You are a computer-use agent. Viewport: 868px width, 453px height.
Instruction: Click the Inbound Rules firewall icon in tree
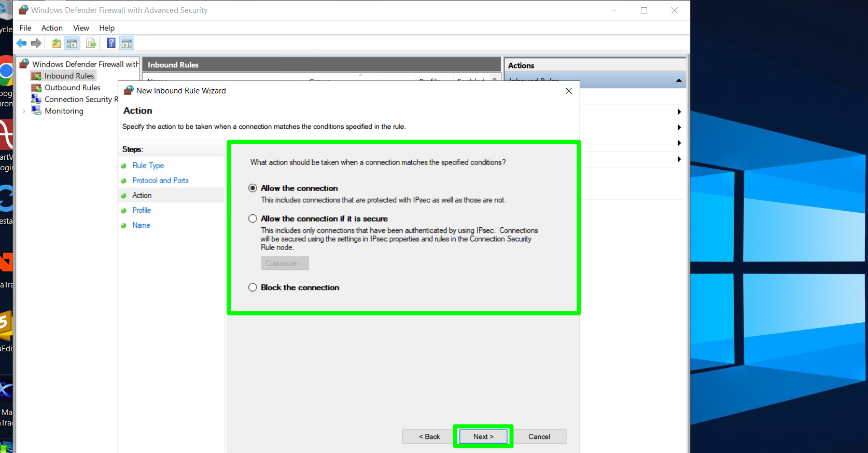[x=36, y=76]
